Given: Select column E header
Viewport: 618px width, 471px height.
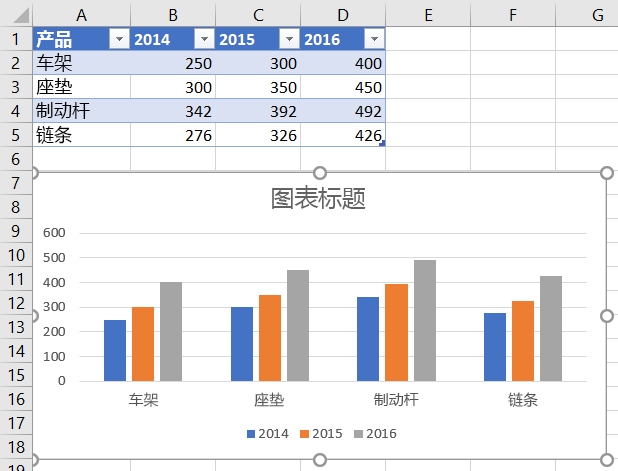Looking at the screenshot, I should 428,15.
